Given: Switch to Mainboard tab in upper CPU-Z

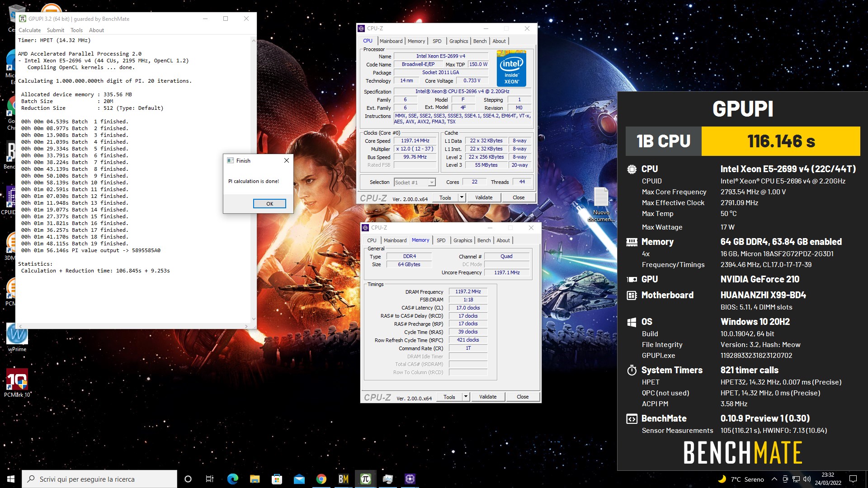Looking at the screenshot, I should tap(391, 41).
